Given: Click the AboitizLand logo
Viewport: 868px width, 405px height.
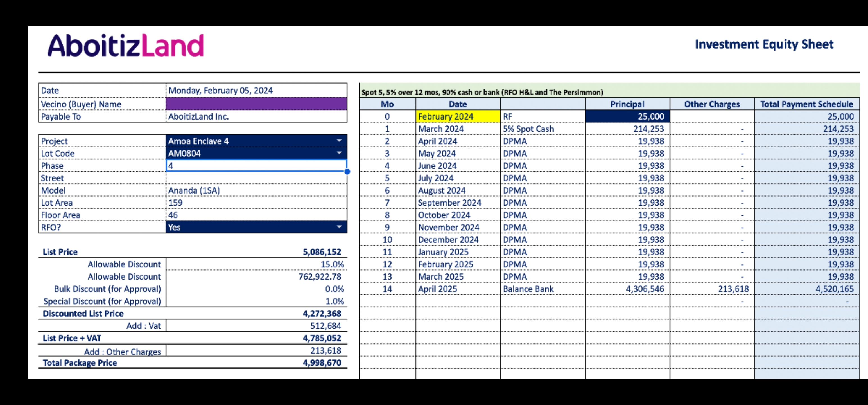Looking at the screenshot, I should (126, 45).
